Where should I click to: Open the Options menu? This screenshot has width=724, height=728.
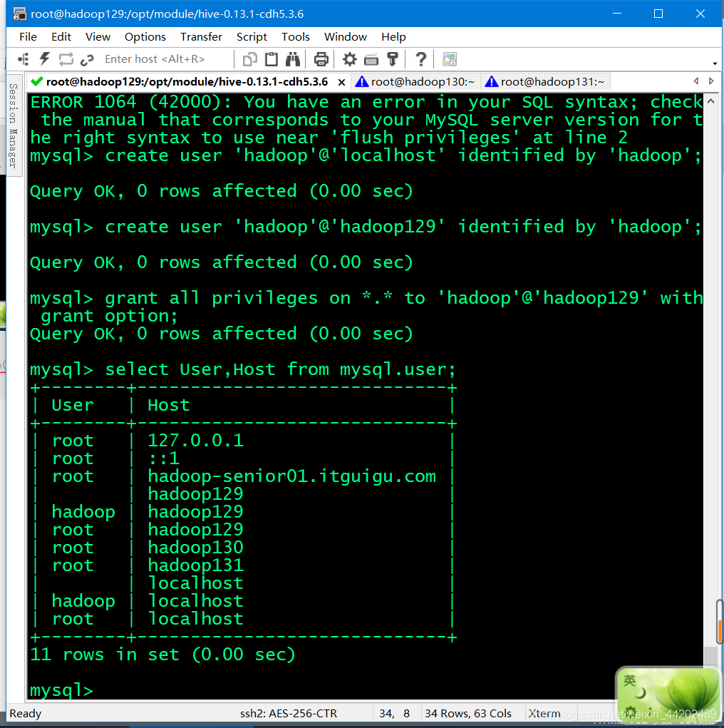(145, 36)
